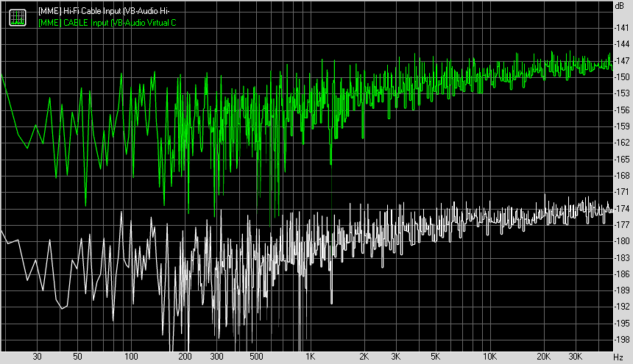Click the -147 dB scale value
Image resolution: width=633 pixels, height=364 pixels.
pyautogui.click(x=622, y=61)
